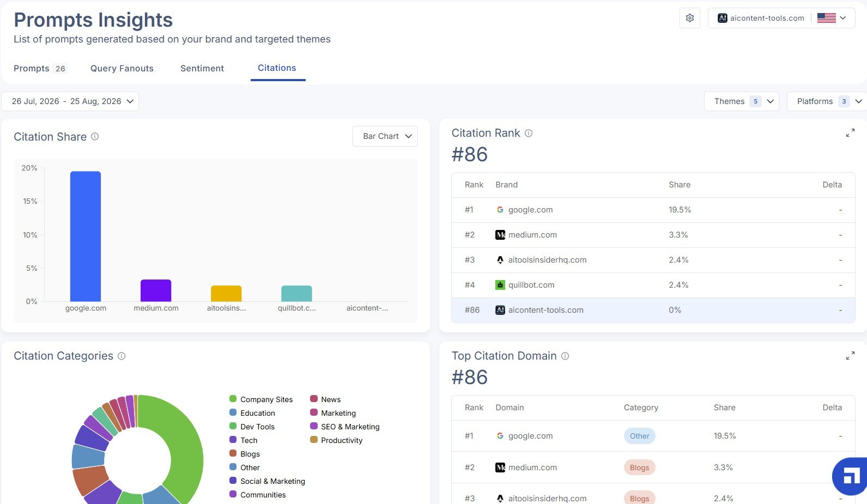Toggle Dev Tools legend swatch

233,426
